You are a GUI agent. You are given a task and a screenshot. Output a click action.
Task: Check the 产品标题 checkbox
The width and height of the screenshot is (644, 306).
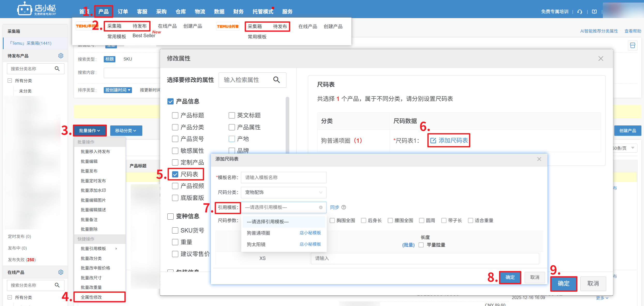(x=175, y=115)
